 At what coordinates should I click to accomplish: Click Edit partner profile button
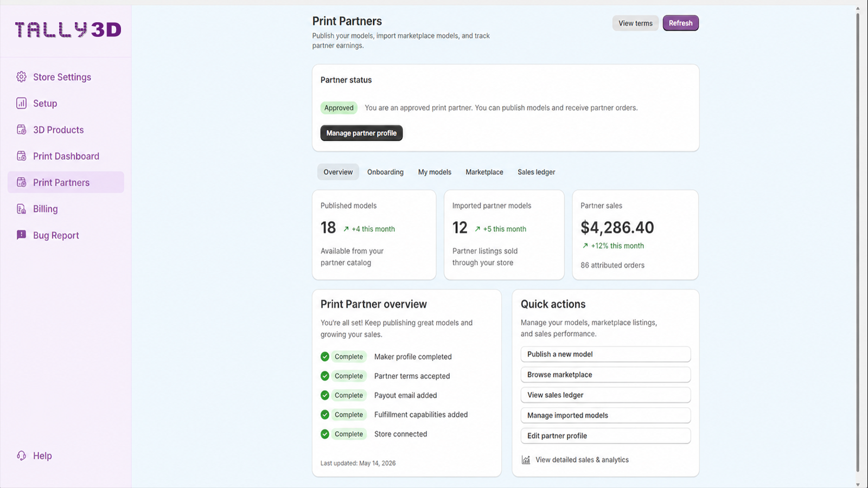605,435
